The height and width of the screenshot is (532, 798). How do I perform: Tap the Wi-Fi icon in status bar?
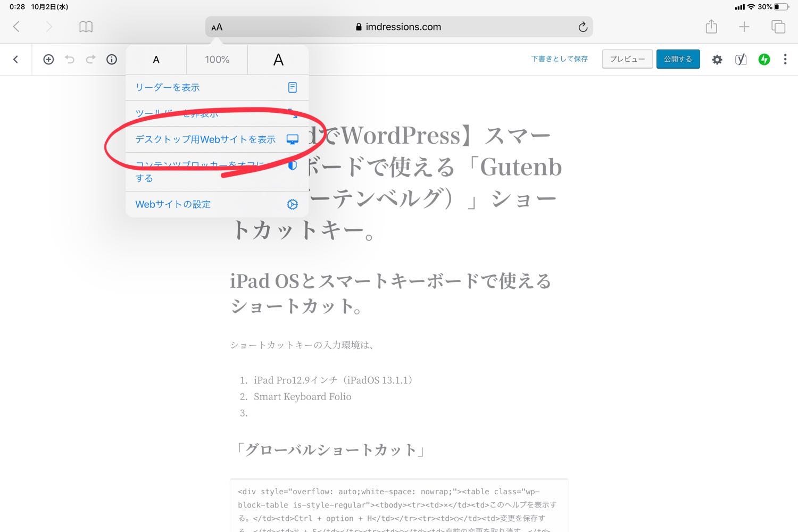point(751,7)
